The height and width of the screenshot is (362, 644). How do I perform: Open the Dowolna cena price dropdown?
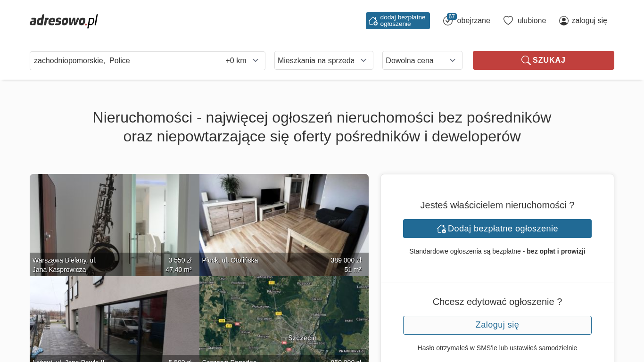[422, 60]
